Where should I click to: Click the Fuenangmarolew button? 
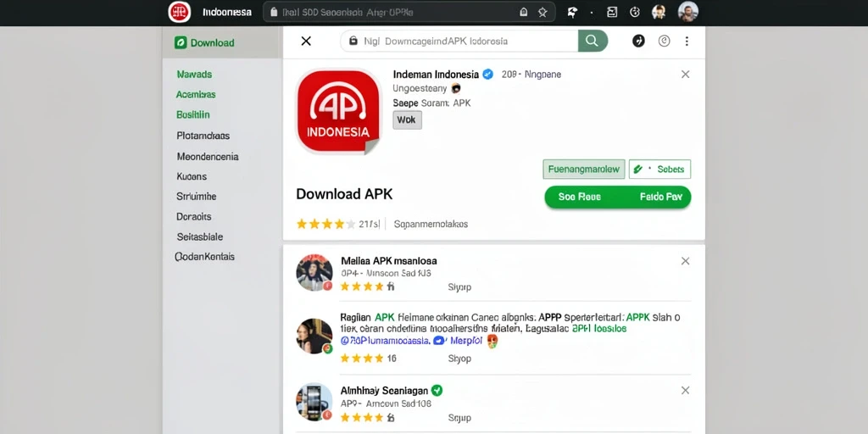pyautogui.click(x=584, y=170)
